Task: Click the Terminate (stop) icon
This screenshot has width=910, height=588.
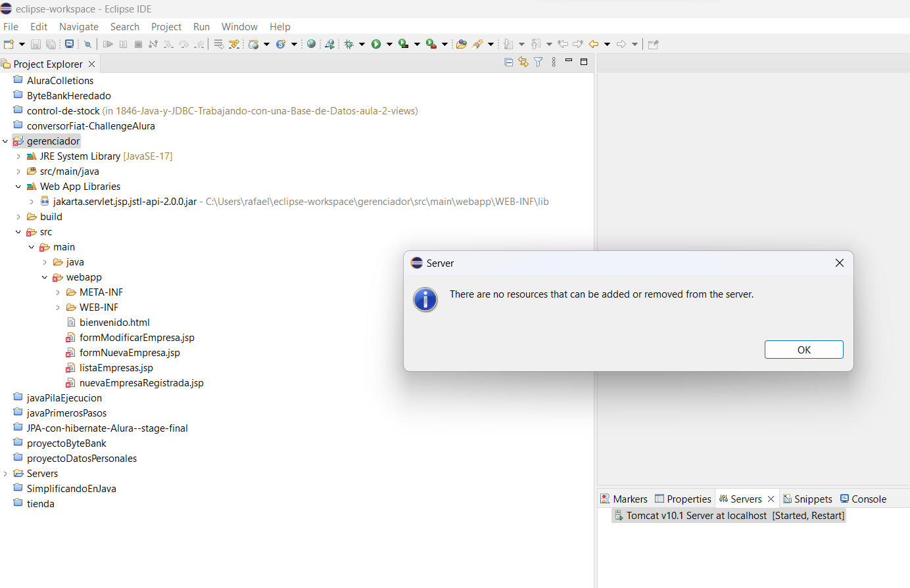Action: pos(138,44)
